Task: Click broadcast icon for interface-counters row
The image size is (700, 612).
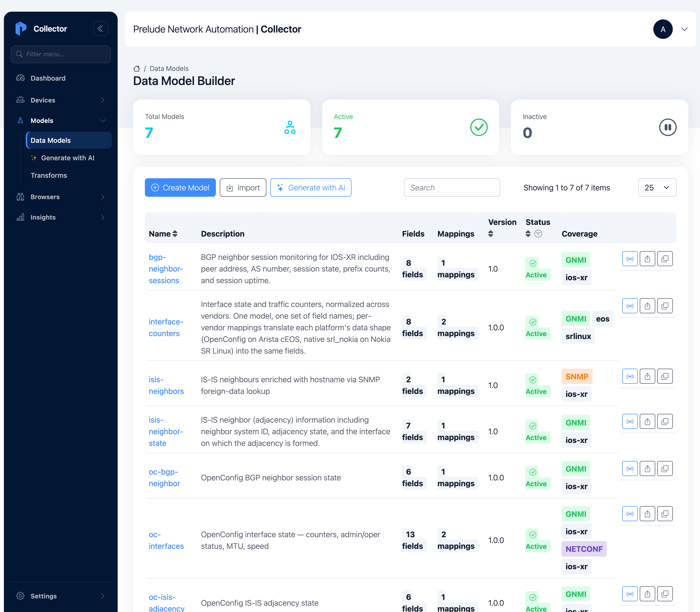Action: point(630,306)
